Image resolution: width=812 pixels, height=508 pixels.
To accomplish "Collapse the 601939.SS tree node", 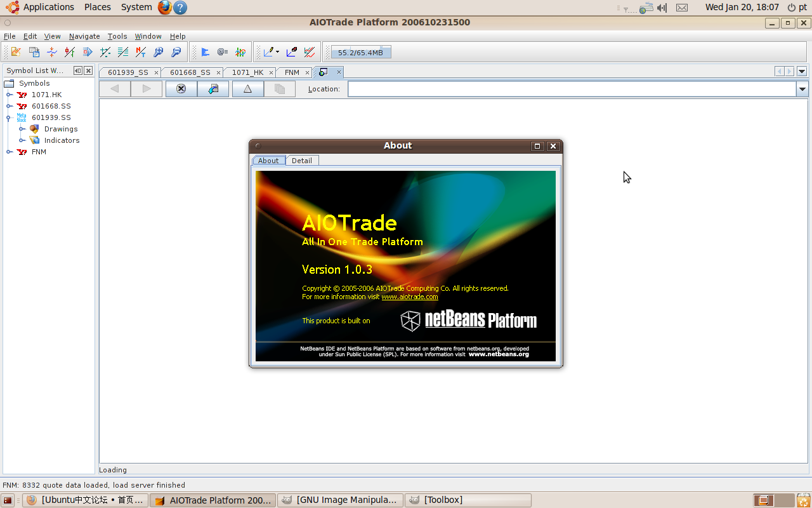I will click(x=10, y=117).
